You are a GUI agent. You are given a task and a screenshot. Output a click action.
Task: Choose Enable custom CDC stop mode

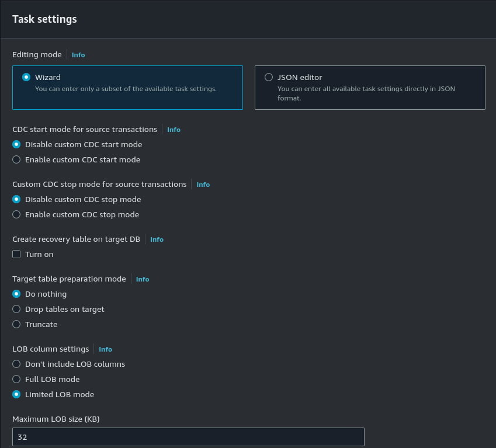16,214
